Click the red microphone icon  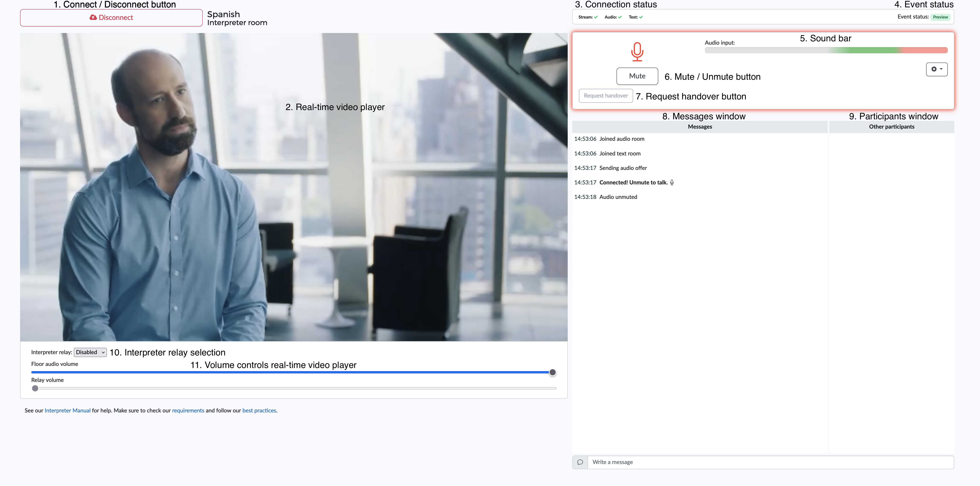pyautogui.click(x=637, y=52)
